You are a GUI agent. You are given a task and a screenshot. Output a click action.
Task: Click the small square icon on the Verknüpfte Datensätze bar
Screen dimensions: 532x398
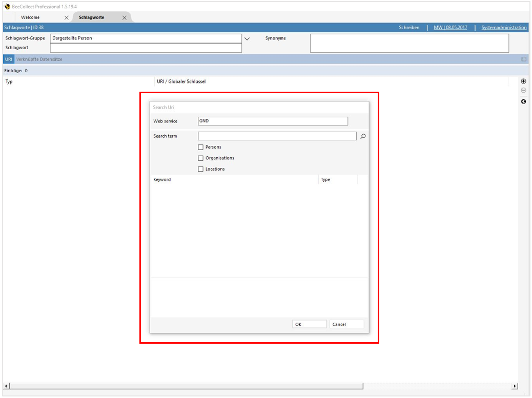click(524, 59)
